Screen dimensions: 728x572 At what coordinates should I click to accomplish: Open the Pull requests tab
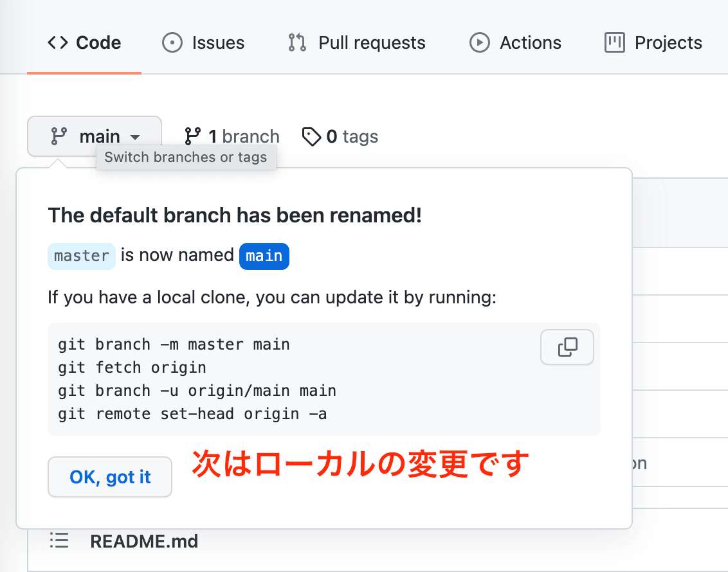(356, 42)
